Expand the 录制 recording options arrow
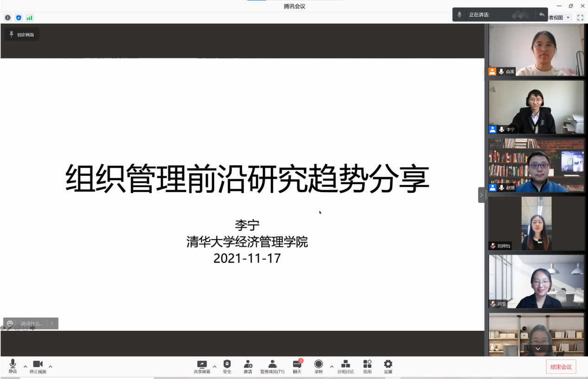Viewport: 588px width, 379px height. [x=331, y=367]
